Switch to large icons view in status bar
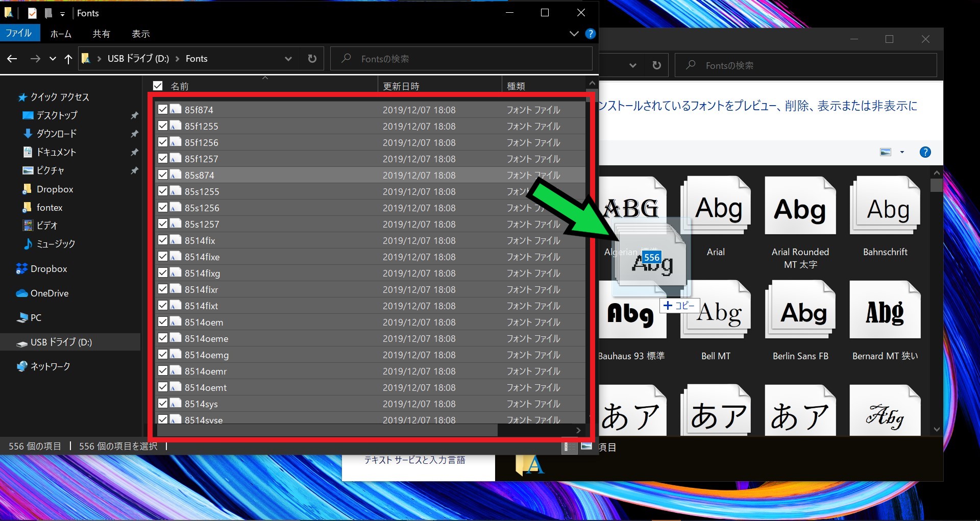The width and height of the screenshot is (980, 521). [x=586, y=446]
